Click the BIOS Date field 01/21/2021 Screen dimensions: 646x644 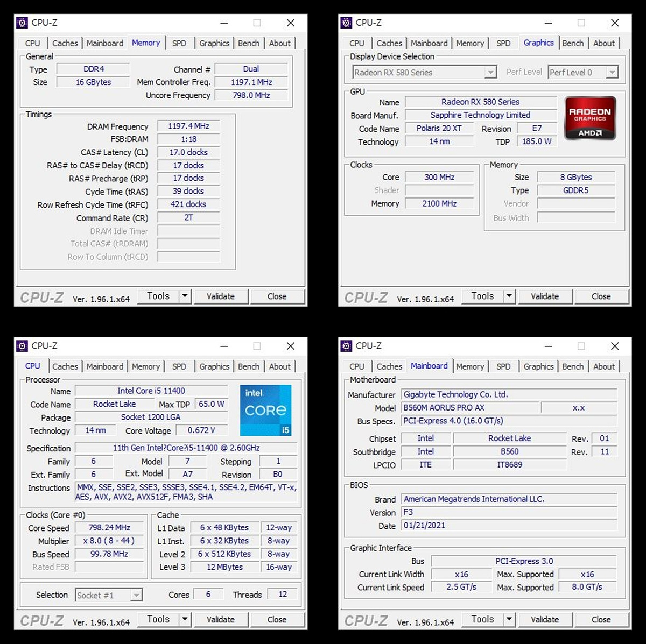click(509, 526)
